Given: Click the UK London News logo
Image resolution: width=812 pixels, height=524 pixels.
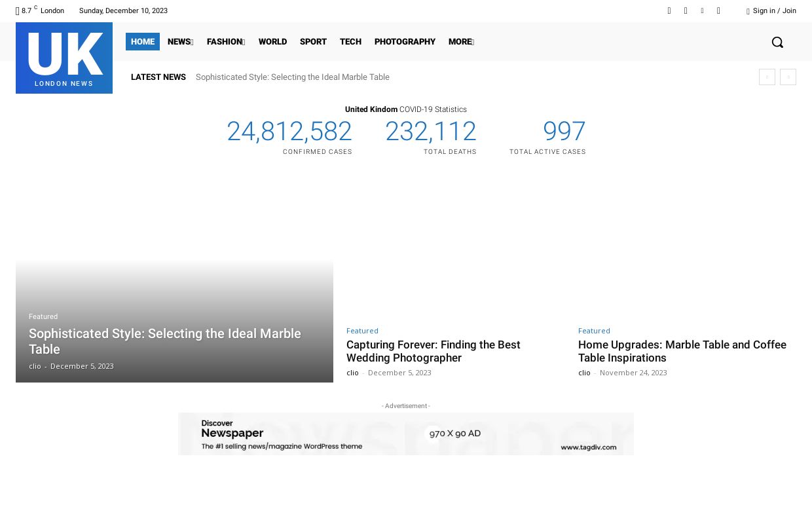Looking at the screenshot, I should (x=64, y=58).
